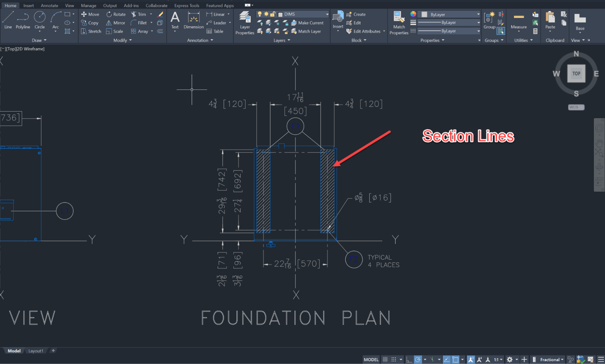
Task: Expand the Annotation panel
Action: [x=200, y=40]
